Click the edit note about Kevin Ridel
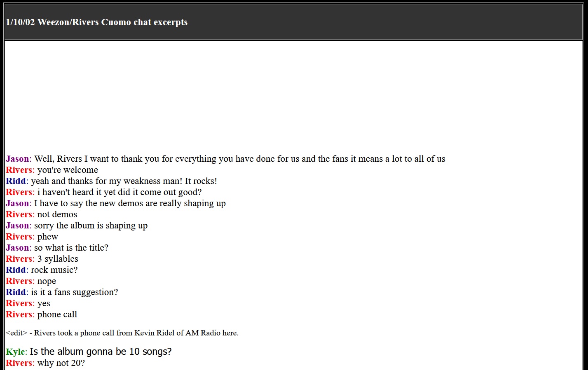Viewport: 588px width, 370px height. [122, 333]
